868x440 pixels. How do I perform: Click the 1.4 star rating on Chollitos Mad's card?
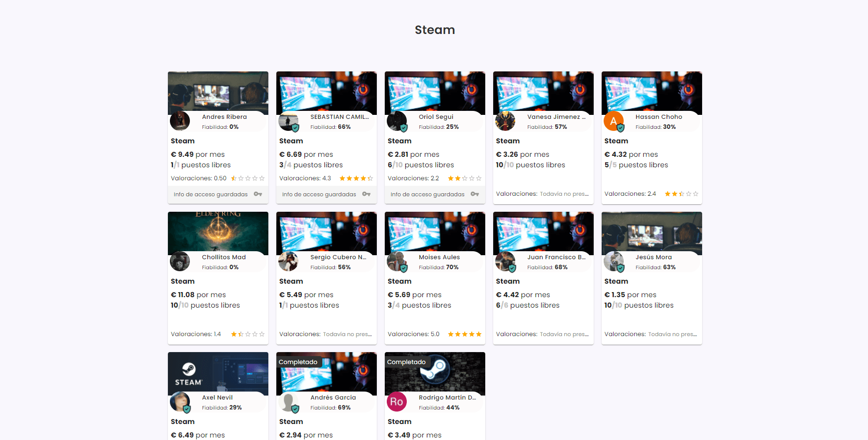tap(248, 334)
